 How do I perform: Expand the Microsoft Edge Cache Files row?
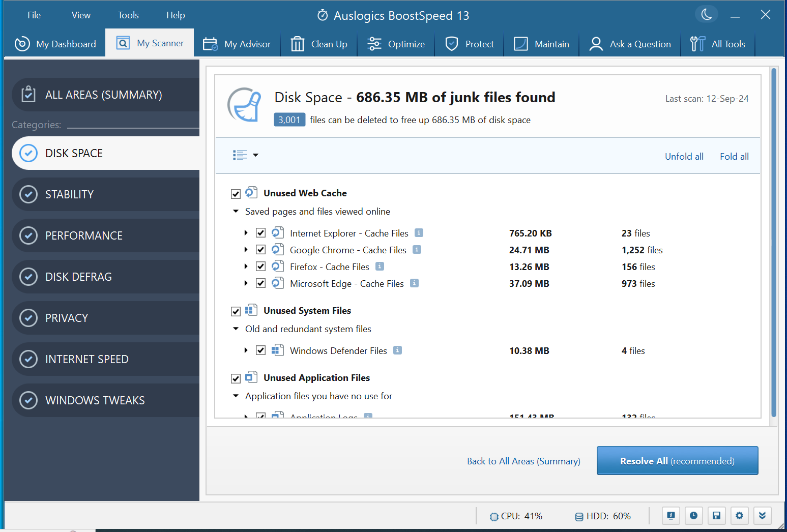click(x=246, y=283)
